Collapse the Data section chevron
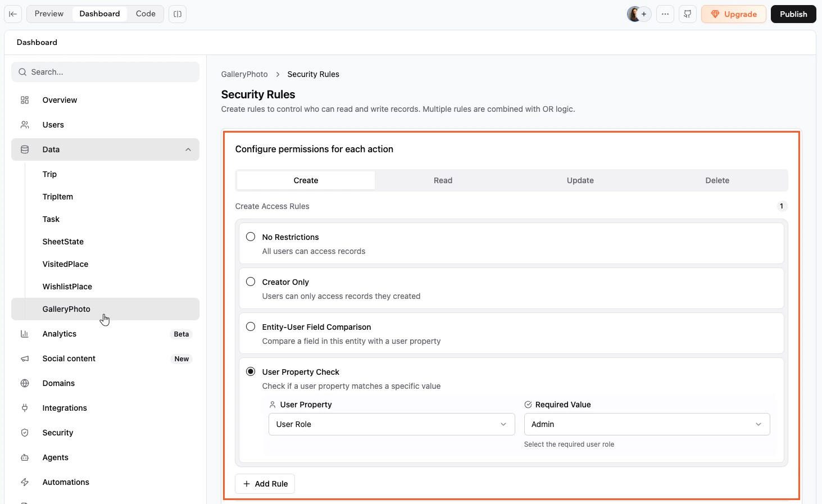Screen dimensions: 822x504 [188, 149]
